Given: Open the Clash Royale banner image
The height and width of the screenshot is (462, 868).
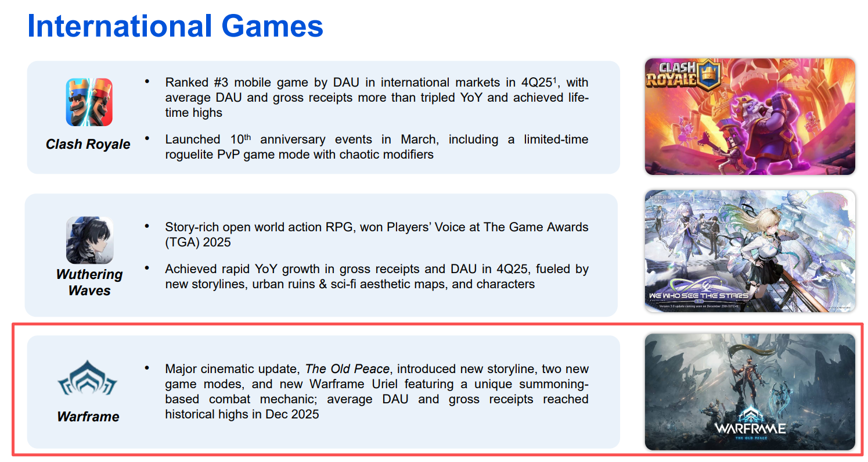Looking at the screenshot, I should click(750, 116).
